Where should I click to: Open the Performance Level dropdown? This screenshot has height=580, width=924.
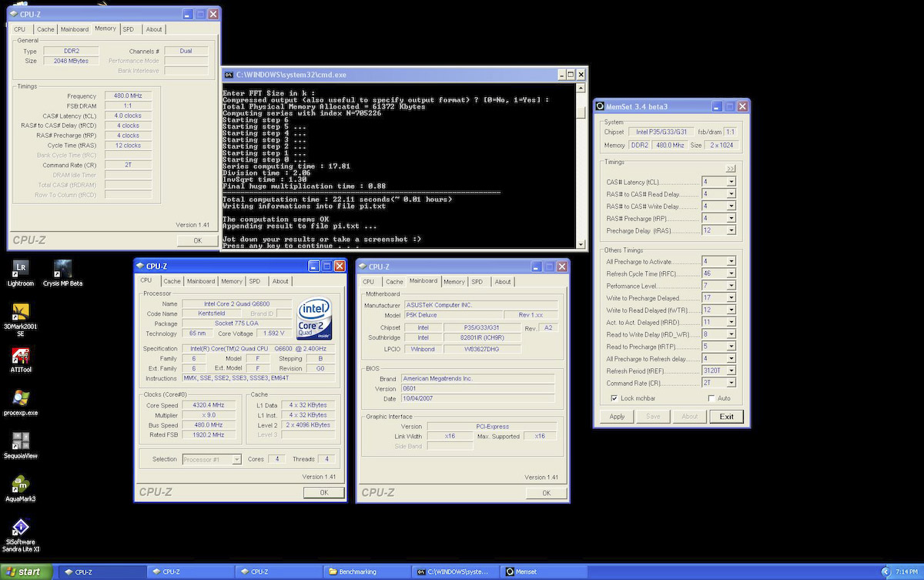(731, 286)
